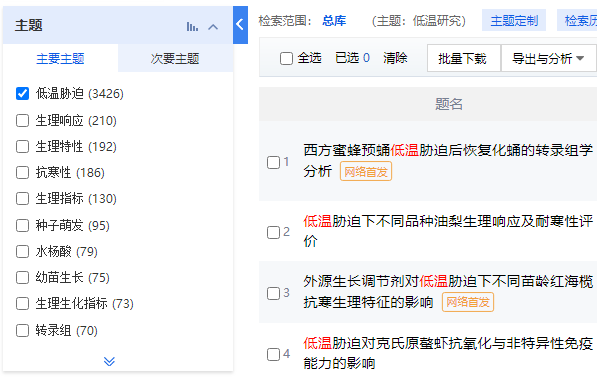Image resolution: width=597 pixels, height=378 pixels.
Task: Check the 转录组 topic filter
Action: 22,330
